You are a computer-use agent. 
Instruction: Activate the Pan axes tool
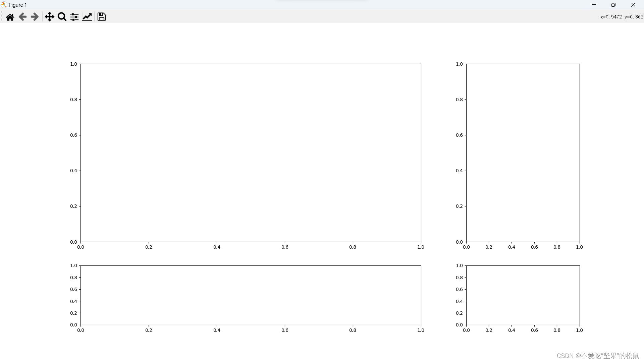tap(50, 17)
